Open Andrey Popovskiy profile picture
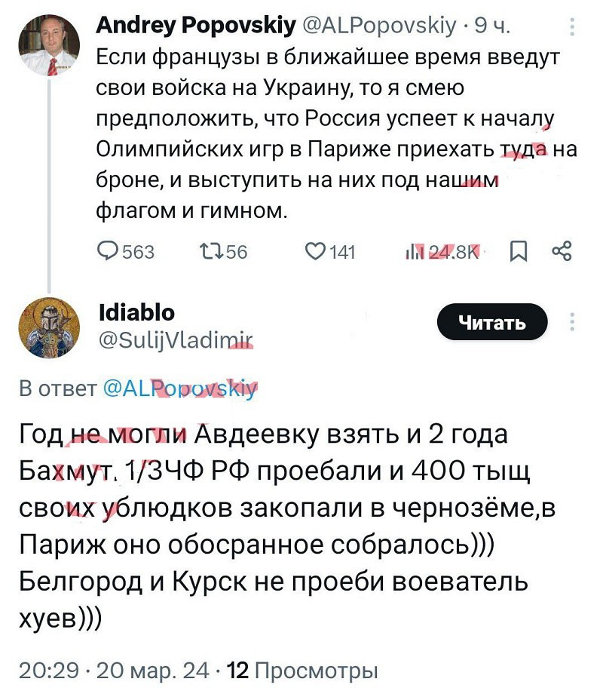 pyautogui.click(x=49, y=46)
